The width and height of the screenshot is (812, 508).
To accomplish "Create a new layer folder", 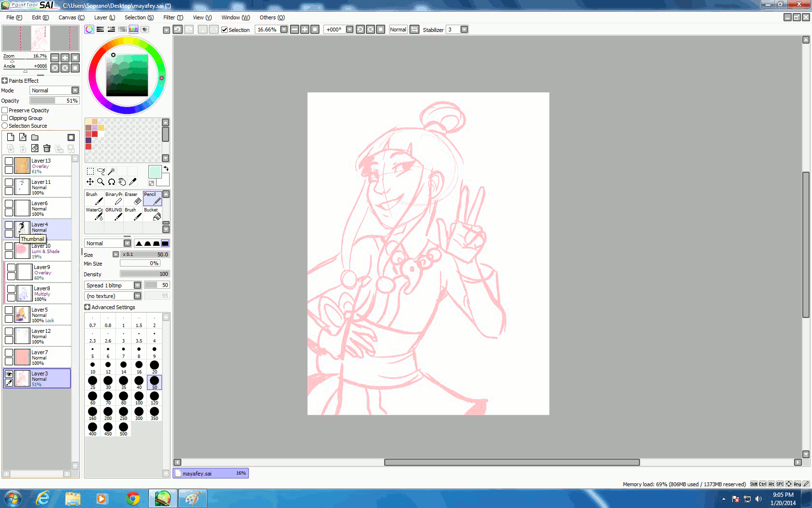I will (x=35, y=137).
